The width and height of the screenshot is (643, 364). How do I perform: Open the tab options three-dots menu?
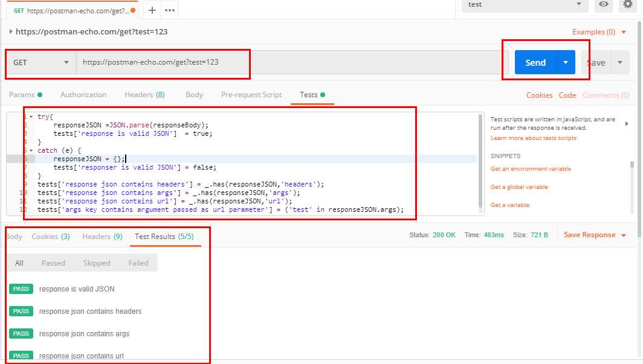coord(170,10)
